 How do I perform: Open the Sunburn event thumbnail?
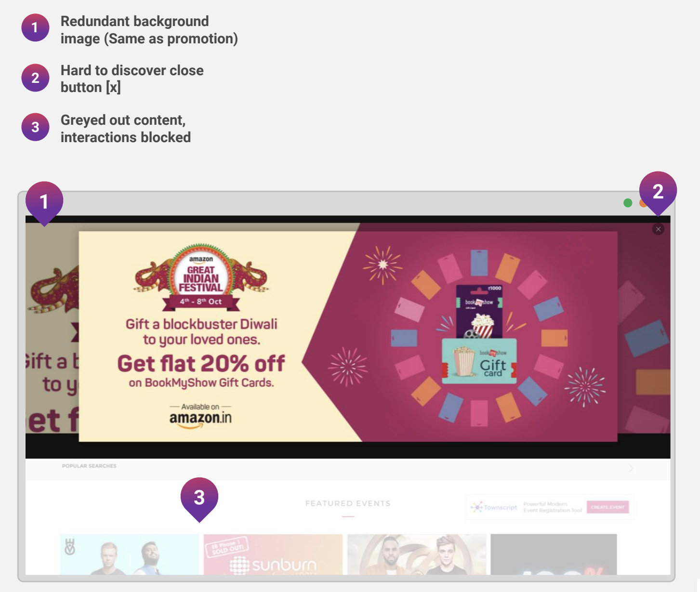point(273,554)
